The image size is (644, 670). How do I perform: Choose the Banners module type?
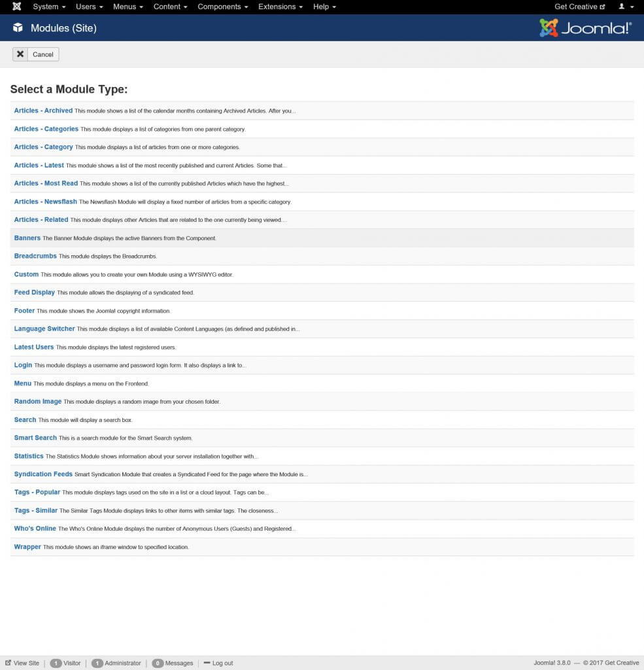coord(27,238)
